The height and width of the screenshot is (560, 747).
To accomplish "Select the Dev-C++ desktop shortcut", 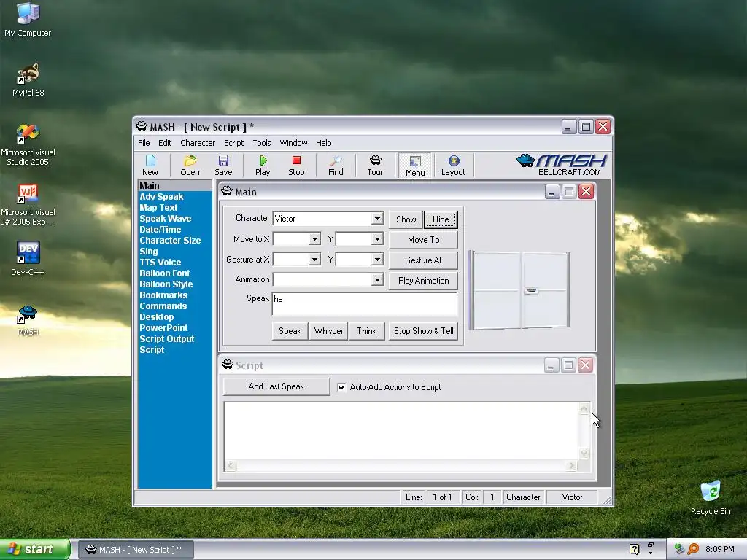I will (28, 259).
